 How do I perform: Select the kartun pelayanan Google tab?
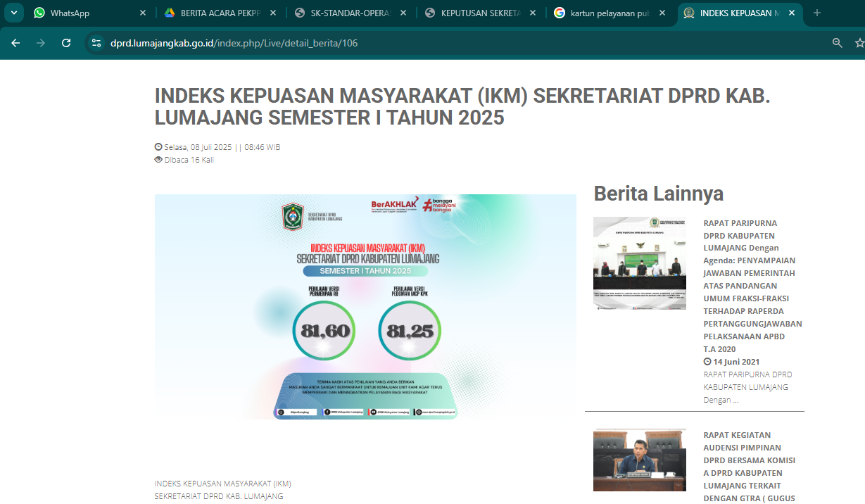click(605, 13)
